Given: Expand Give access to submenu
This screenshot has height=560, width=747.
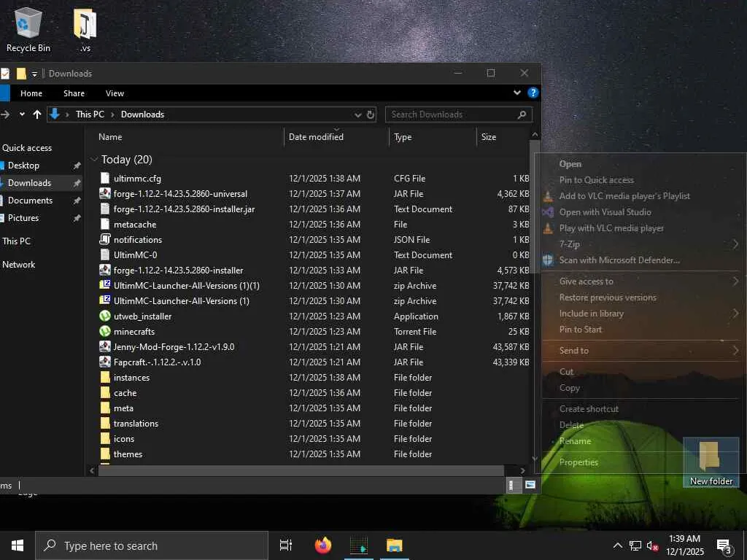Looking at the screenshot, I should click(x=735, y=281).
